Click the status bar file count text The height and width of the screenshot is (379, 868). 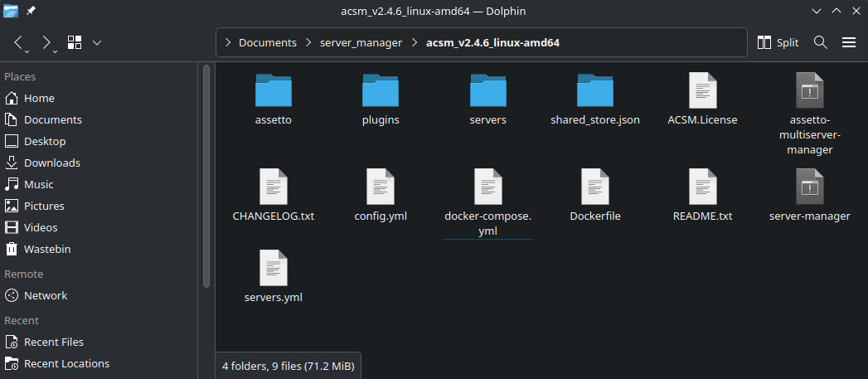[x=288, y=367]
